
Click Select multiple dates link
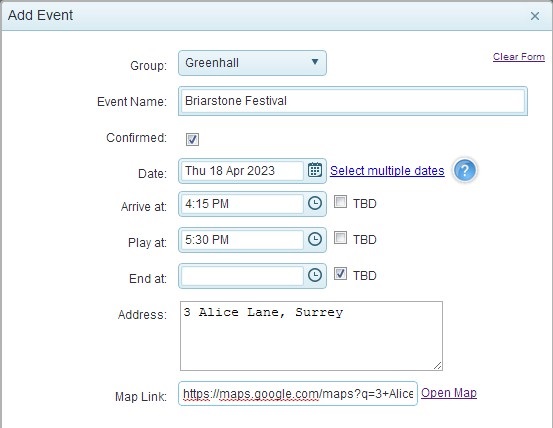click(x=387, y=171)
